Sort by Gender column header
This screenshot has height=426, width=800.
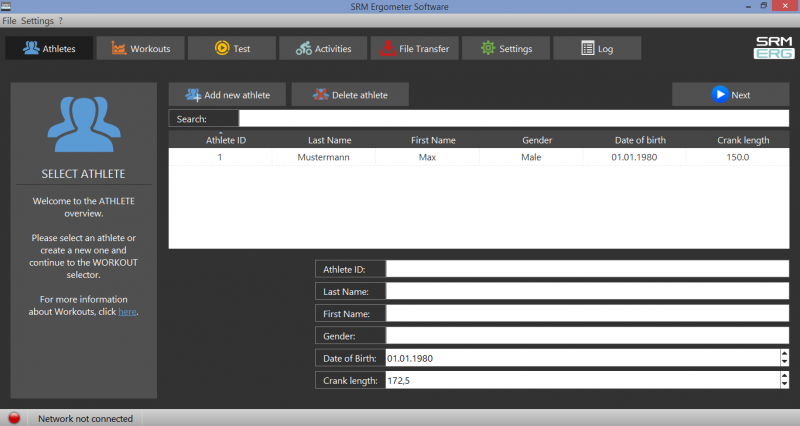(x=531, y=140)
